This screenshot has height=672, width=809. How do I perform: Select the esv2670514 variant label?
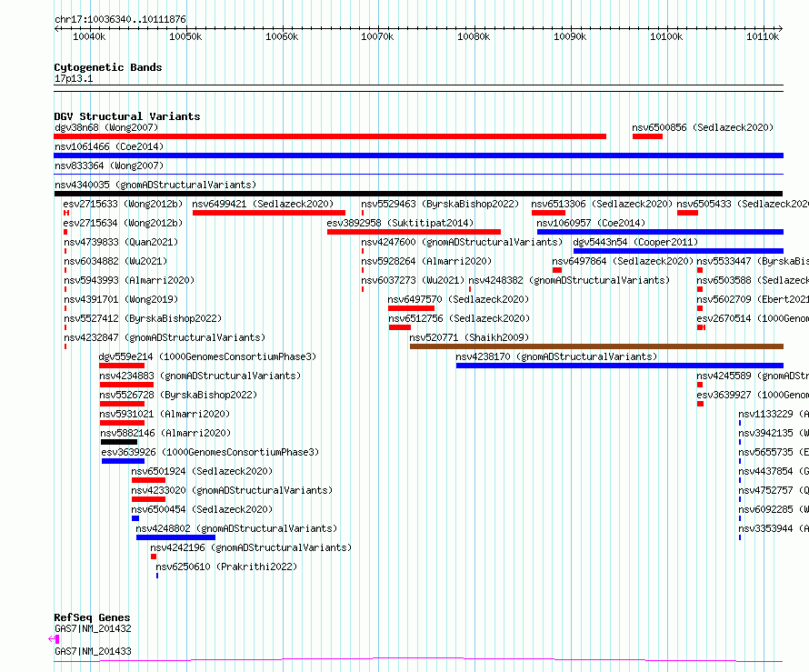(753, 318)
